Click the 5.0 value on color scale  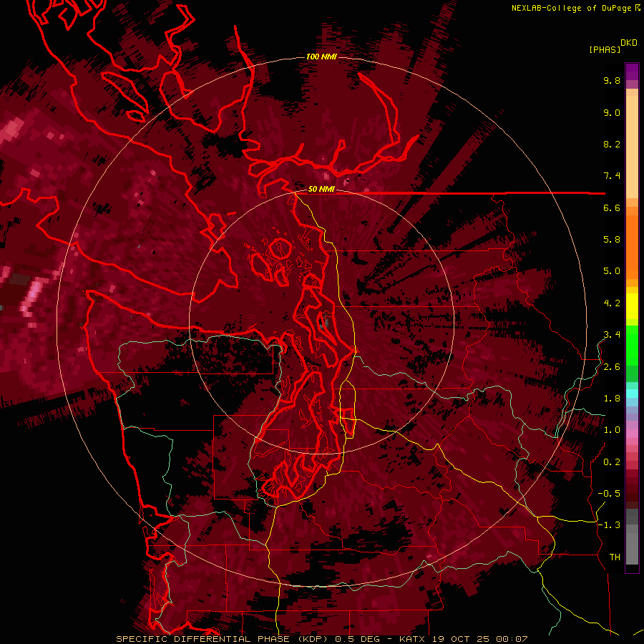tap(612, 271)
